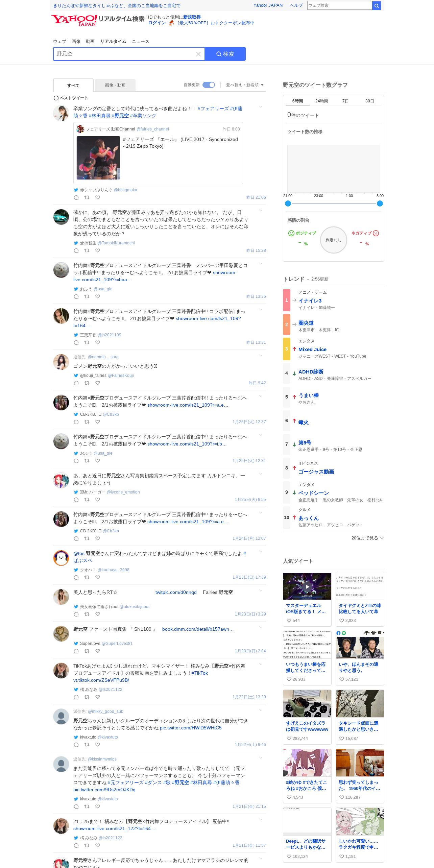
Task: Expand trends with 20位まで見る
Action: [367, 538]
